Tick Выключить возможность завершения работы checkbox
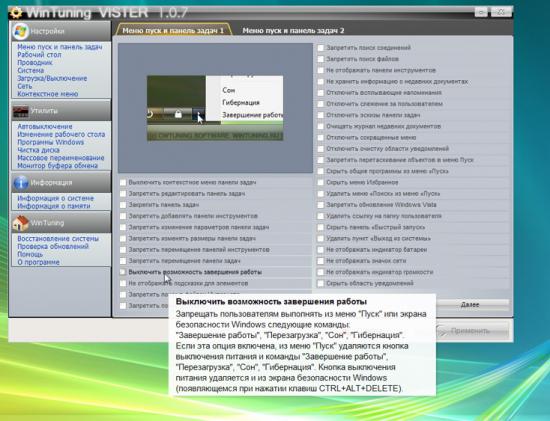The height and width of the screenshot is (421, 550). coord(123,272)
